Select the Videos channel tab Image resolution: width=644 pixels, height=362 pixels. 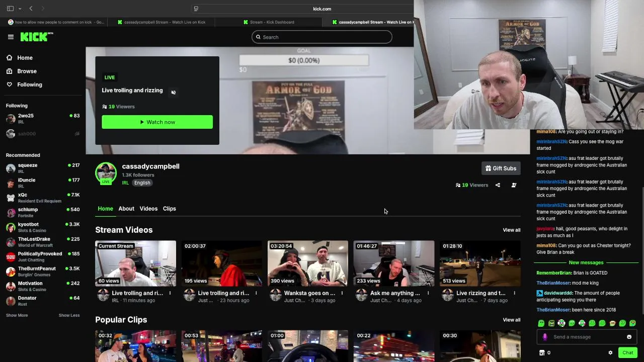tap(148, 209)
